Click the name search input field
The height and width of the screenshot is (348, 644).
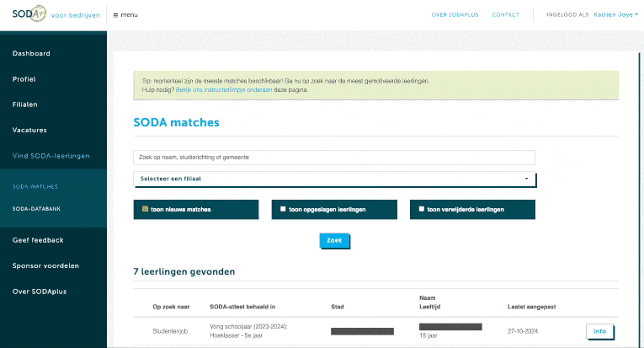pos(334,158)
